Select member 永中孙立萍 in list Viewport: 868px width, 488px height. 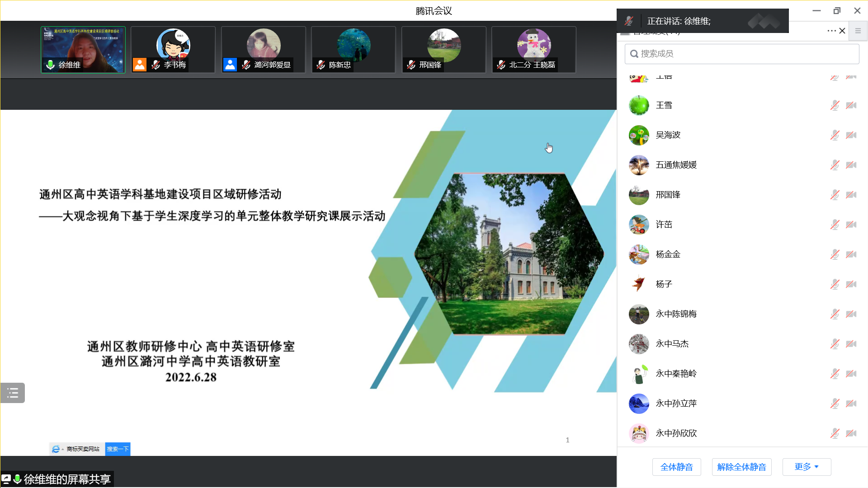pyautogui.click(x=676, y=404)
